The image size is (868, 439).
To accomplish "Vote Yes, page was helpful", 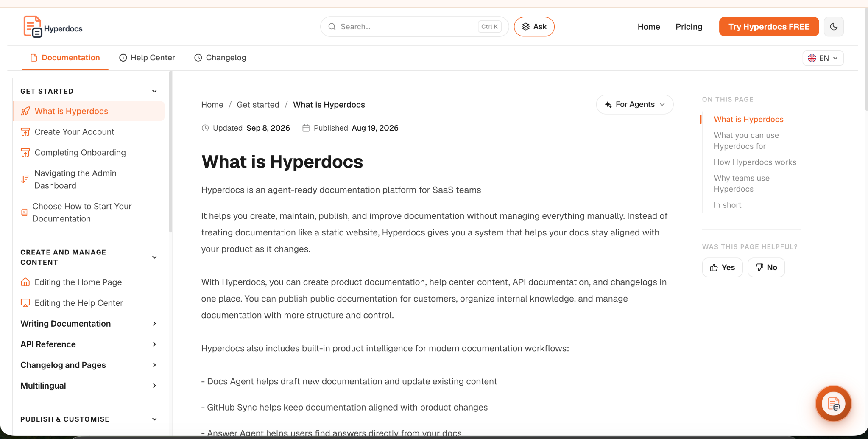I will (x=722, y=267).
